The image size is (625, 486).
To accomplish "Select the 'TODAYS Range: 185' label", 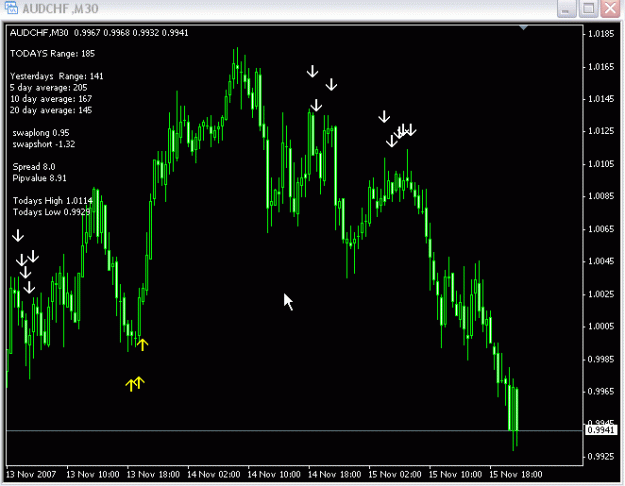I will click(52, 53).
